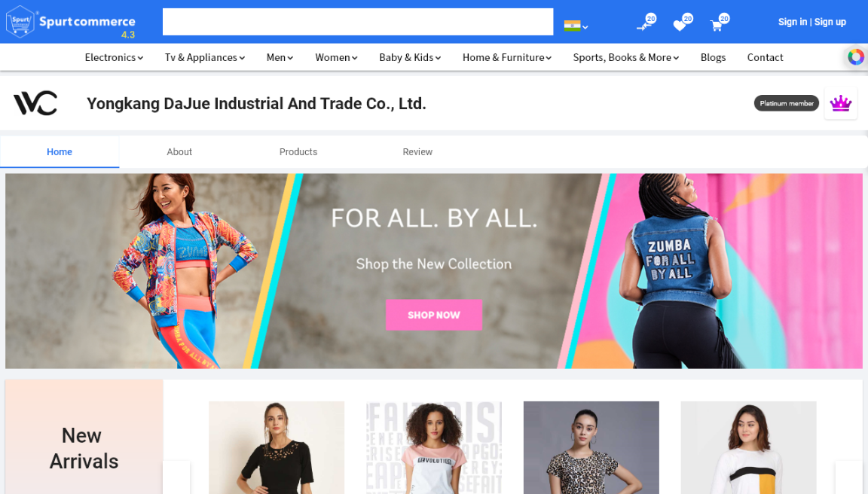Switch to the Products tab

click(x=298, y=151)
